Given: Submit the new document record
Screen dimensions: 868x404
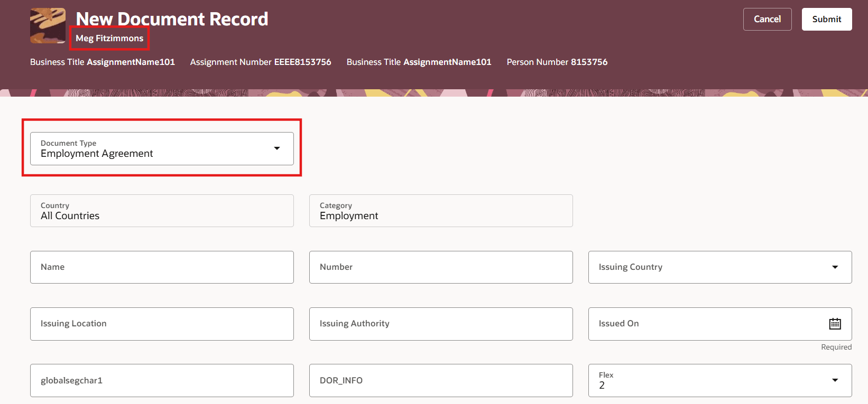Looking at the screenshot, I should (x=826, y=19).
